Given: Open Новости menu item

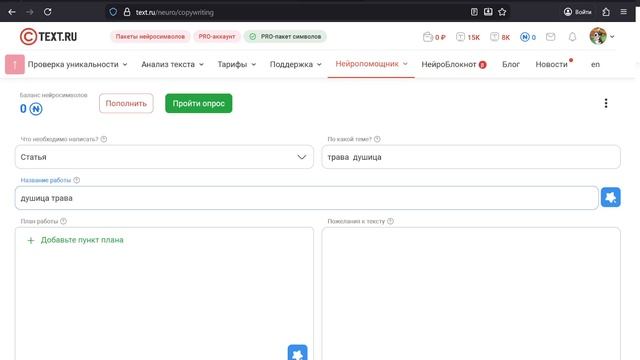Looking at the screenshot, I should [552, 64].
